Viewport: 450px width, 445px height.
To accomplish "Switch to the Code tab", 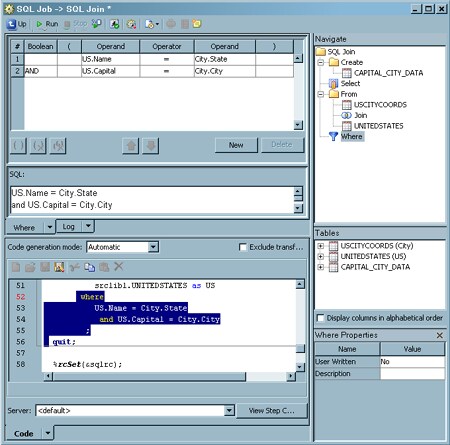I will coord(24,434).
